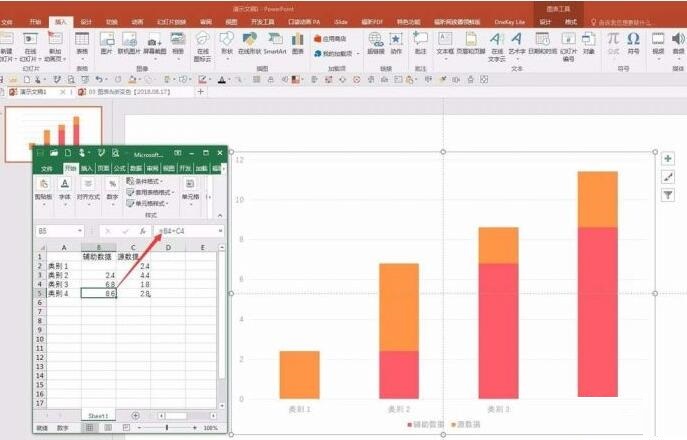
Task: Open the Excel 插入 insert tab
Action: [x=87, y=168]
